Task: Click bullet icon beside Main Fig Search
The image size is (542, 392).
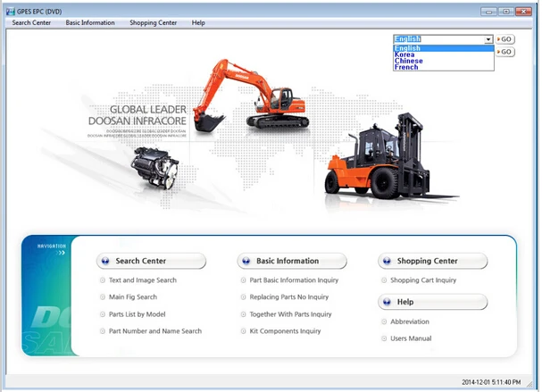Action: click(x=103, y=297)
